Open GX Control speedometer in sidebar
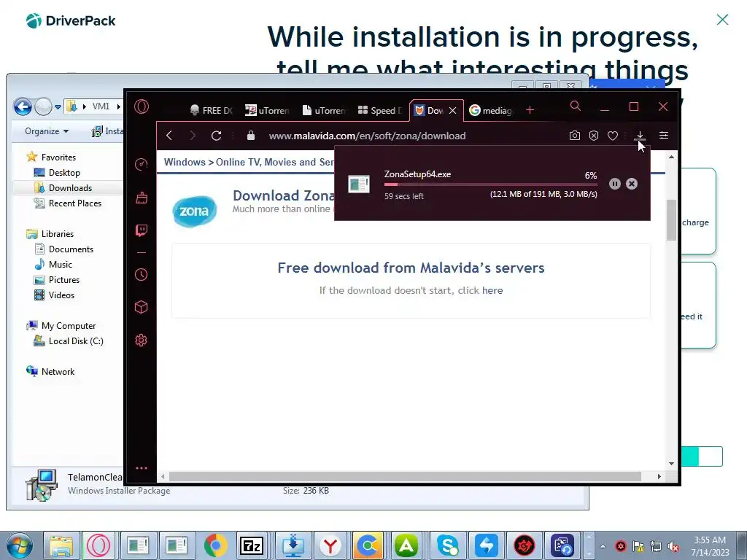Viewport: 747px width, 560px height. [142, 164]
